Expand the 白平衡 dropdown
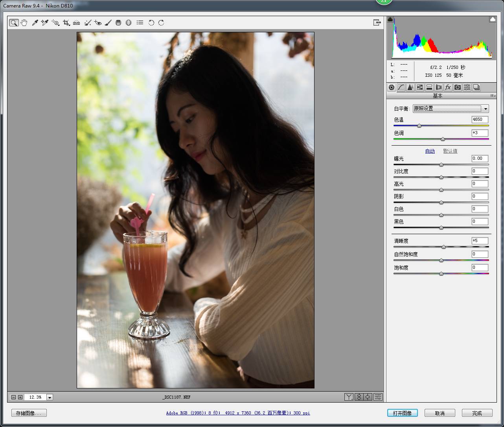 tap(451, 109)
